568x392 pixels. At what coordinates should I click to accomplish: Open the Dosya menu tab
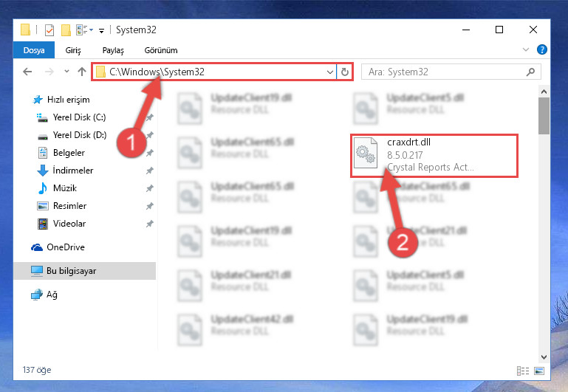(x=34, y=50)
